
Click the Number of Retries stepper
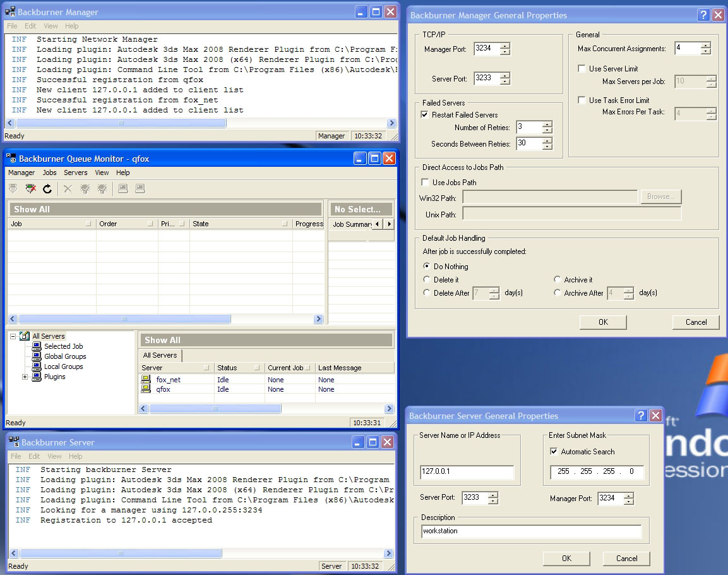click(x=547, y=127)
